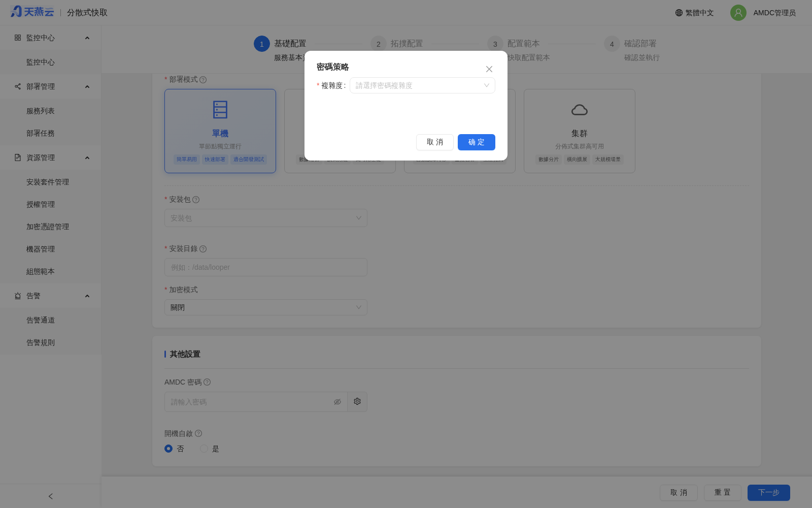This screenshot has height=508, width=812.
Task: Click help icon next to 部署模式
Action: coord(203,80)
